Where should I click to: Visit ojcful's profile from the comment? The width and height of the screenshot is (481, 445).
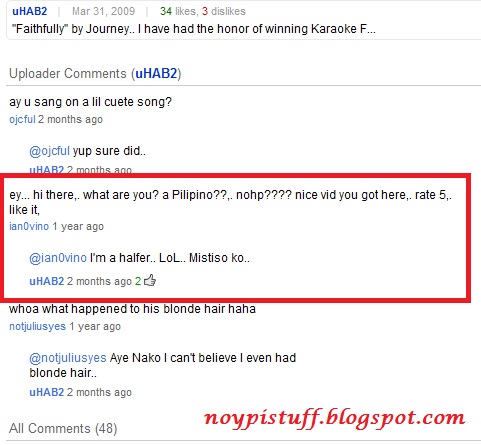pyautogui.click(x=22, y=119)
